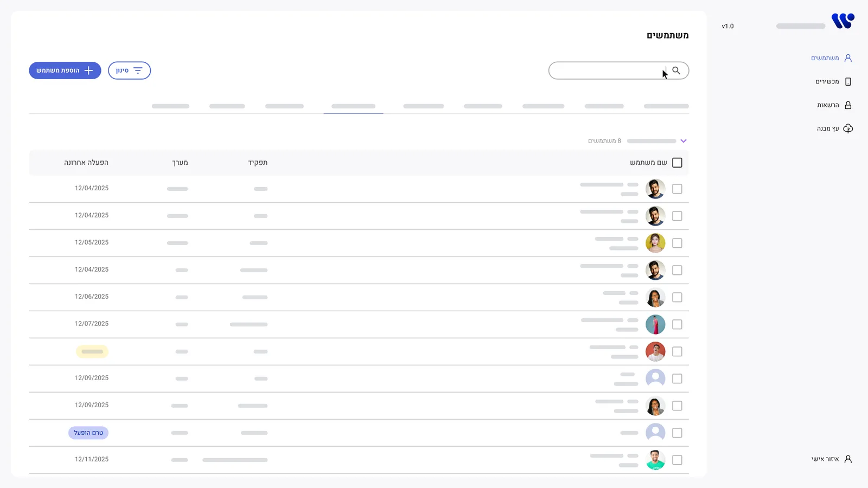This screenshot has height=488, width=868.
Task: Click the 12/05/2025 date cell
Action: [x=92, y=242]
